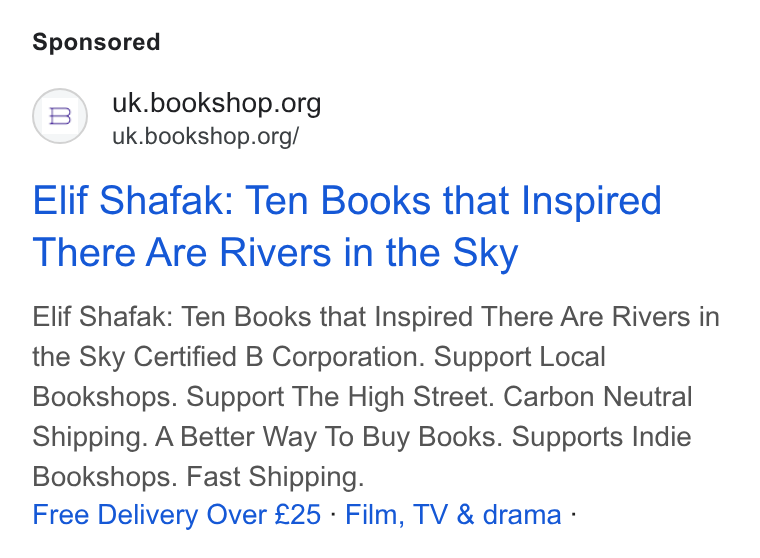Open the uk.bookshop.org site name
Image resolution: width=760 pixels, height=558 pixels.
tap(217, 103)
